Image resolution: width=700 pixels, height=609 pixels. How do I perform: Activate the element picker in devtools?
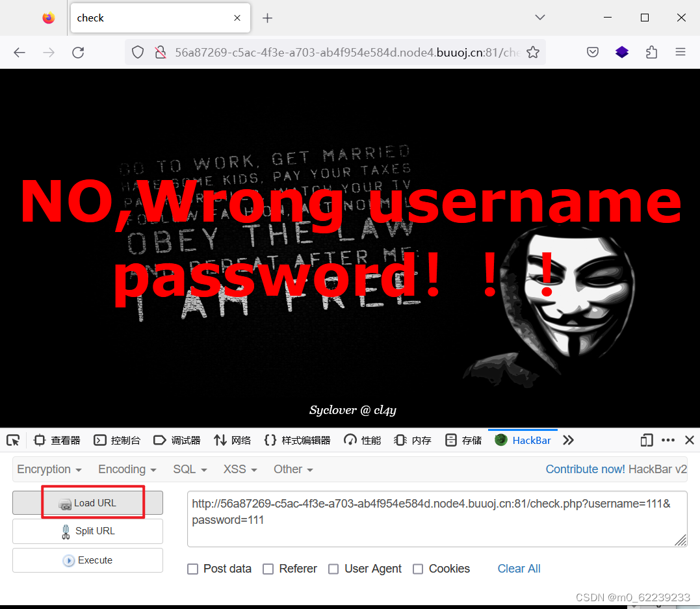pyautogui.click(x=13, y=441)
